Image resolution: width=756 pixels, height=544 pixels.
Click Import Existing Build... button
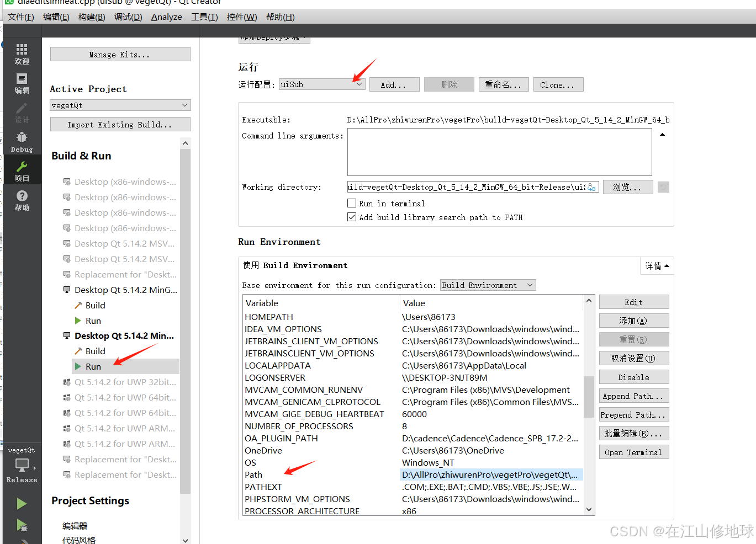coord(120,124)
